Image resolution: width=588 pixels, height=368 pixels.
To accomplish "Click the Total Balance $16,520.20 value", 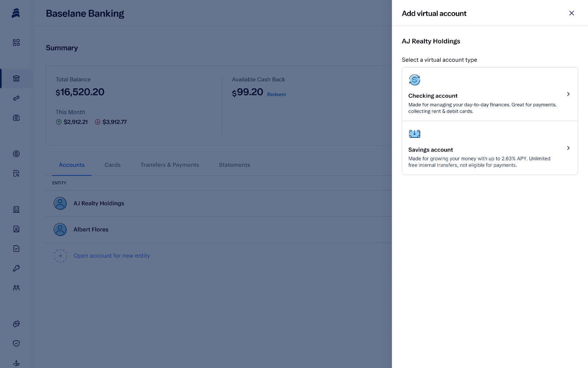I will [x=80, y=92].
